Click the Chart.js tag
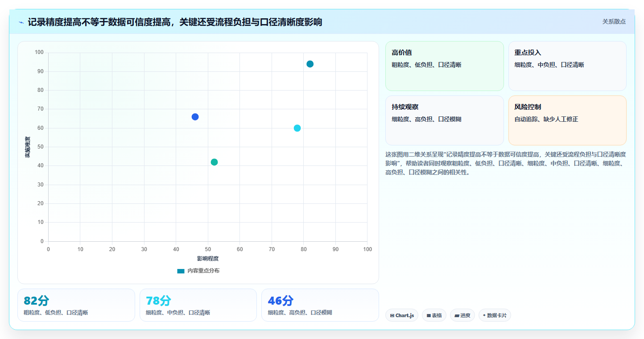The width and height of the screenshot is (644, 339). tap(402, 315)
